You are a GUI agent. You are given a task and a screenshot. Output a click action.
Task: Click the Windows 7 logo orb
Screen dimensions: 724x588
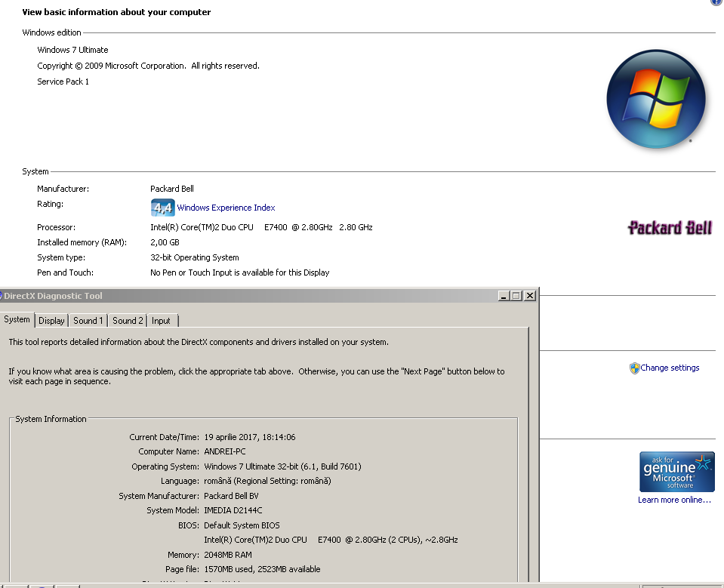click(655, 99)
